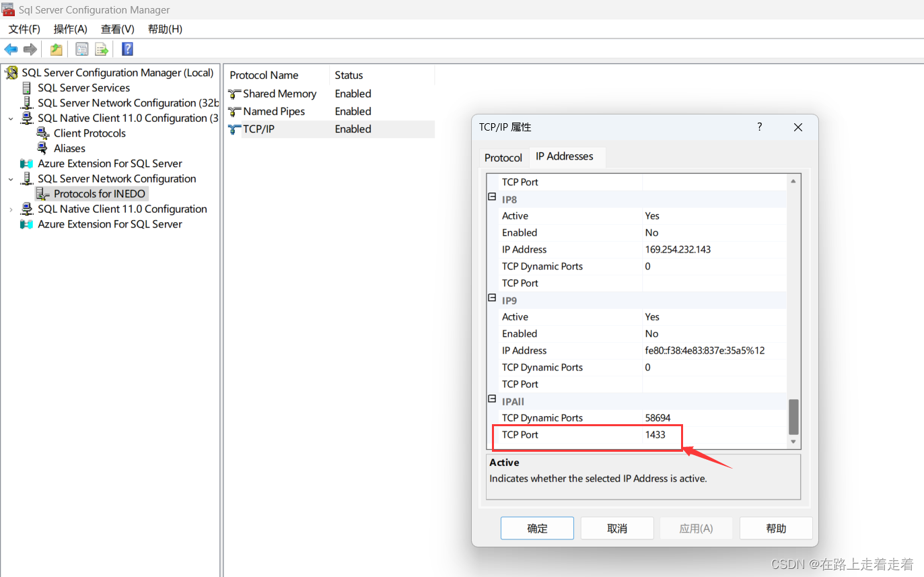The height and width of the screenshot is (577, 924).
Task: Open Properties via the toolbar icon
Action: click(82, 49)
